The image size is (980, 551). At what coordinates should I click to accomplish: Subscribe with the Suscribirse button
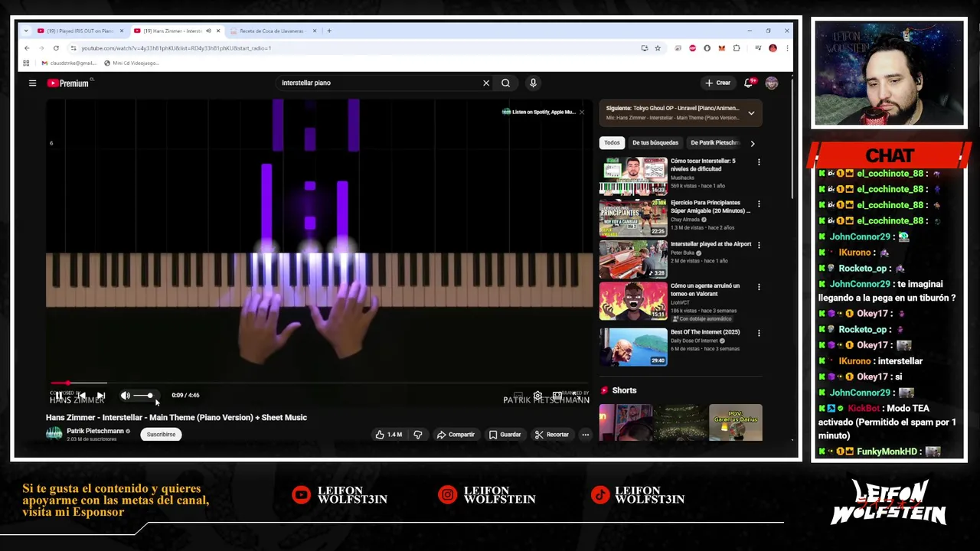click(x=161, y=435)
